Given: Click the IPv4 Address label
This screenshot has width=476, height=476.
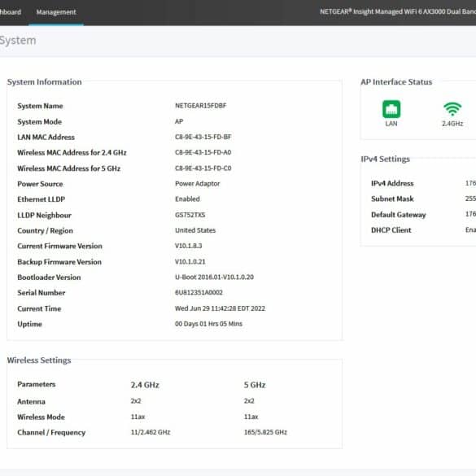Looking at the screenshot, I should tap(392, 183).
